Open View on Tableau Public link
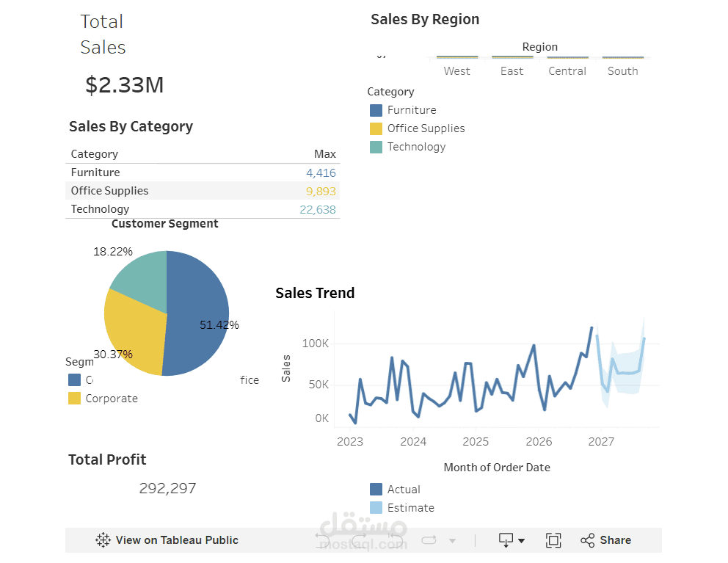Viewport: 728px width, 563px height. pyautogui.click(x=177, y=540)
